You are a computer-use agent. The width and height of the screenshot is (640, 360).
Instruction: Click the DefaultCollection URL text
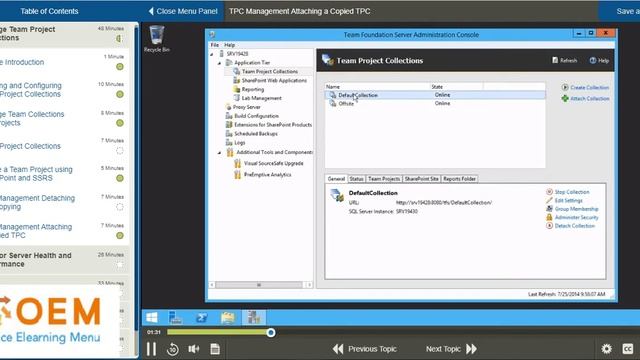point(444,202)
